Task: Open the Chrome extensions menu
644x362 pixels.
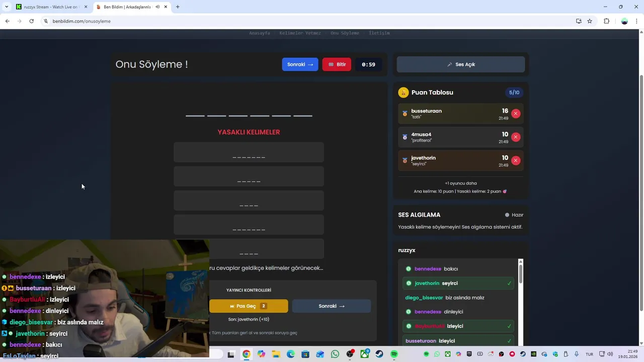Action: [x=606, y=21]
